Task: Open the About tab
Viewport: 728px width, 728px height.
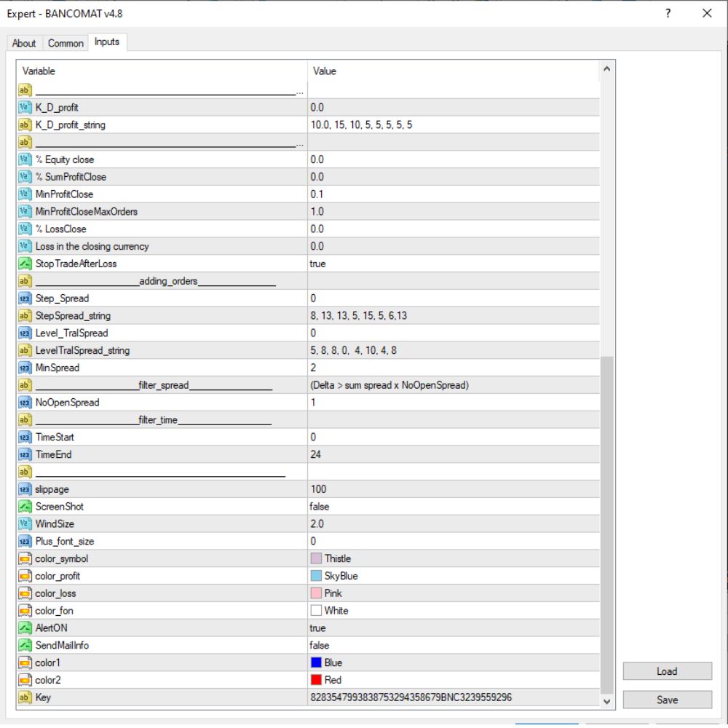Action: (x=24, y=43)
